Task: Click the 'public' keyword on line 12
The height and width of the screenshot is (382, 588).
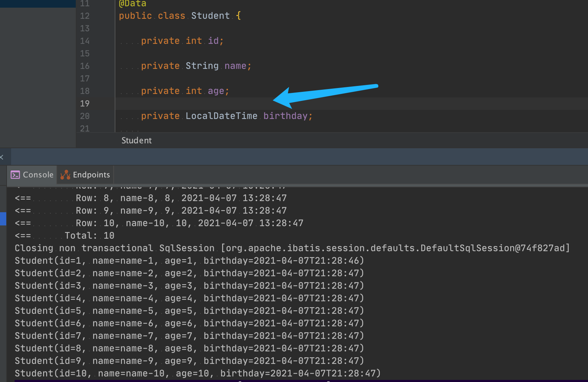Action: (x=135, y=16)
